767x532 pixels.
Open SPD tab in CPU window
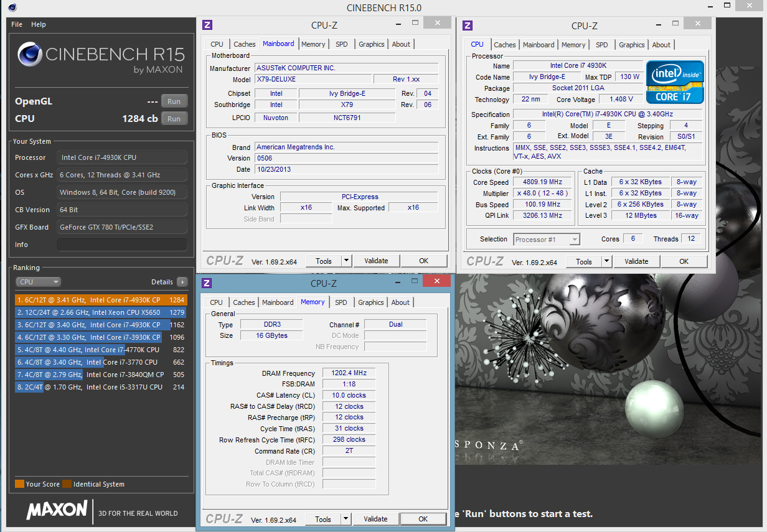[x=602, y=45]
